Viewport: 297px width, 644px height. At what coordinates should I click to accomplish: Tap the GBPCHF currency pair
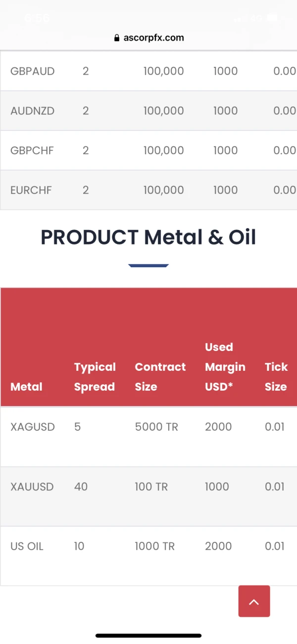[32, 150]
